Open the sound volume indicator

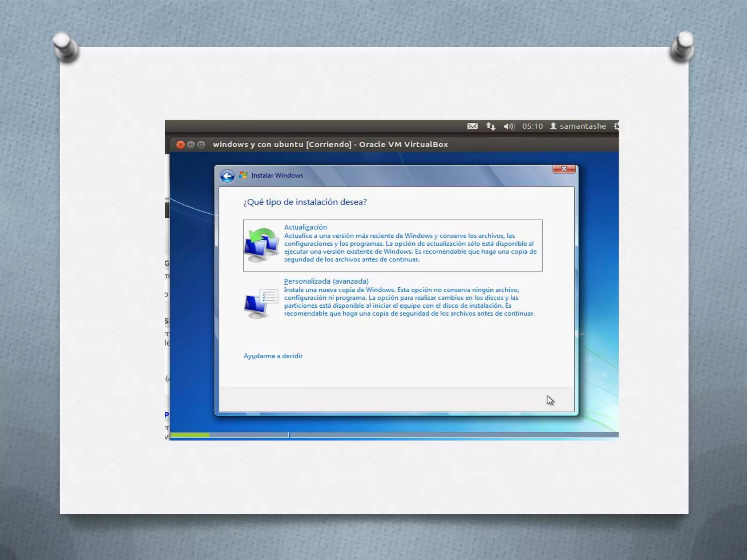[x=509, y=127]
